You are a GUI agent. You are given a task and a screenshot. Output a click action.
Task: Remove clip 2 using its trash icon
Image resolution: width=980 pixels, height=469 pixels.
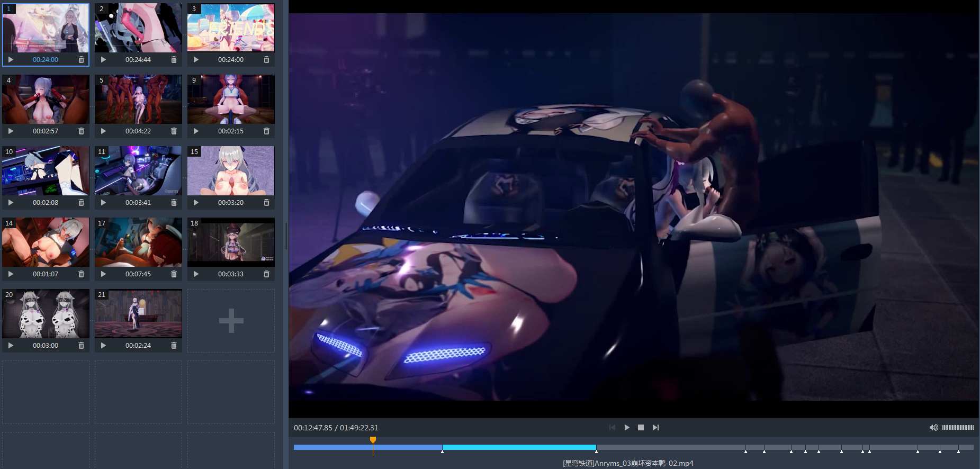174,60
